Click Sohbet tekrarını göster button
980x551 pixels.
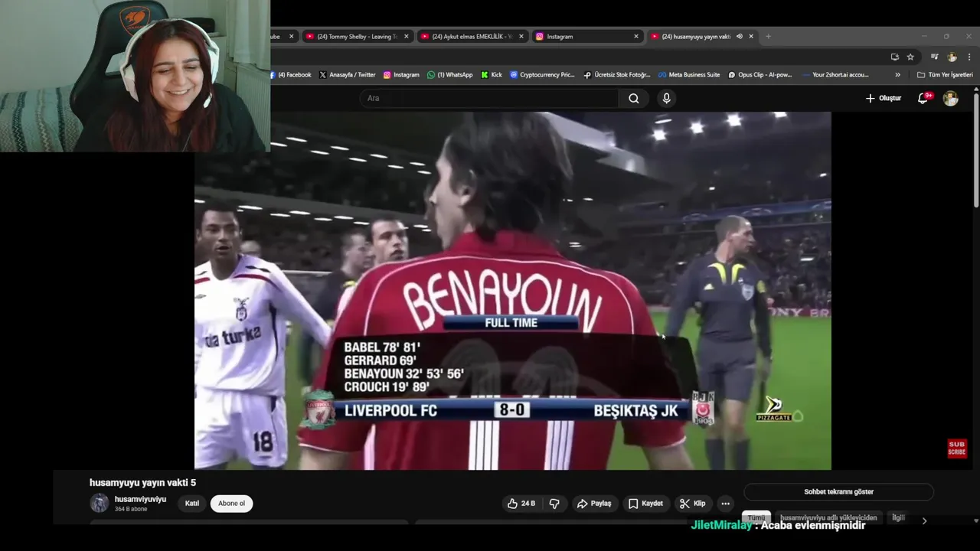click(x=838, y=492)
